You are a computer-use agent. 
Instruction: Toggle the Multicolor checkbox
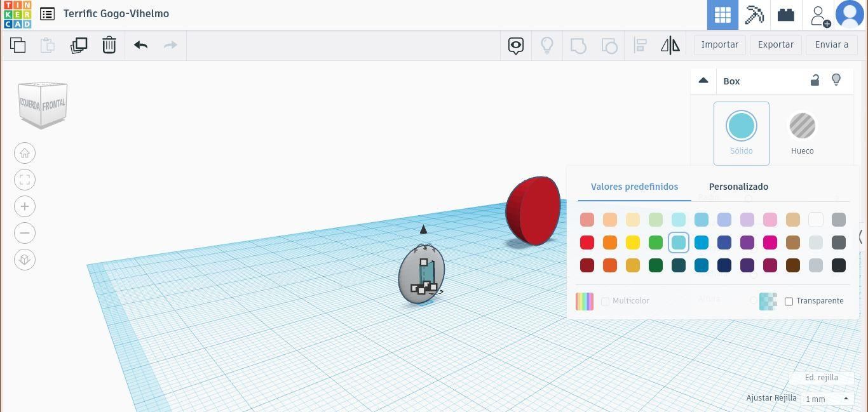pos(605,302)
